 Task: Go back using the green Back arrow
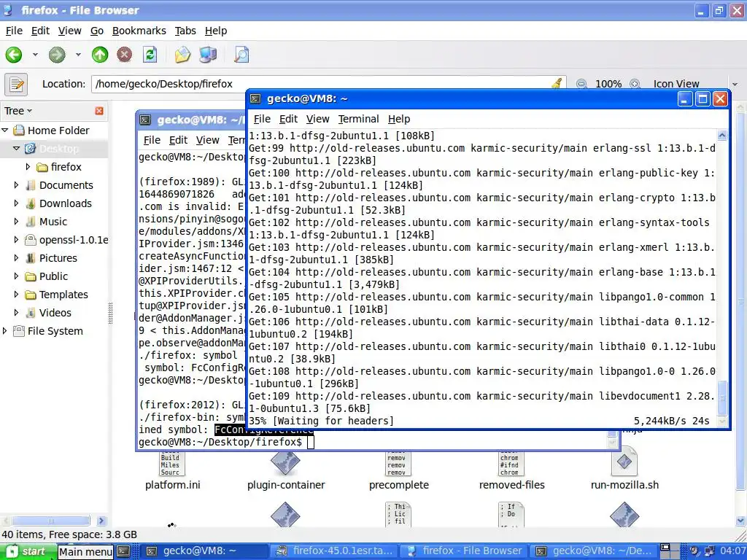[14, 55]
